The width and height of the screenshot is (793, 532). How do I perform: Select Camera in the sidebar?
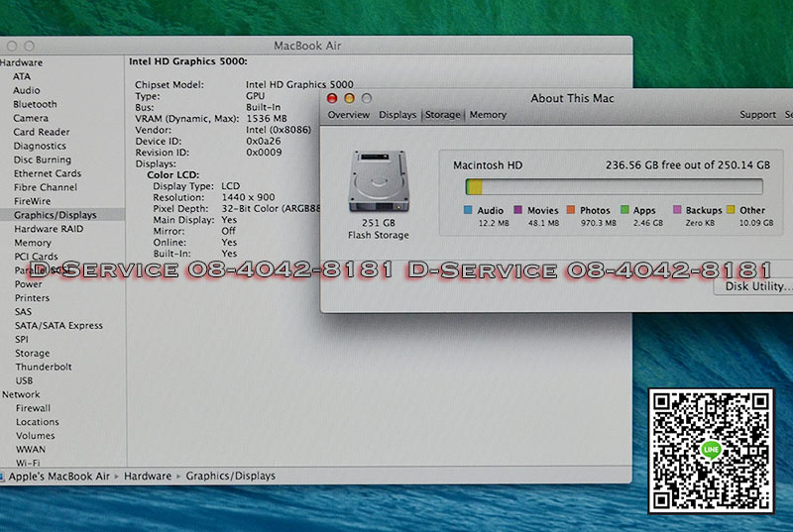tap(31, 118)
